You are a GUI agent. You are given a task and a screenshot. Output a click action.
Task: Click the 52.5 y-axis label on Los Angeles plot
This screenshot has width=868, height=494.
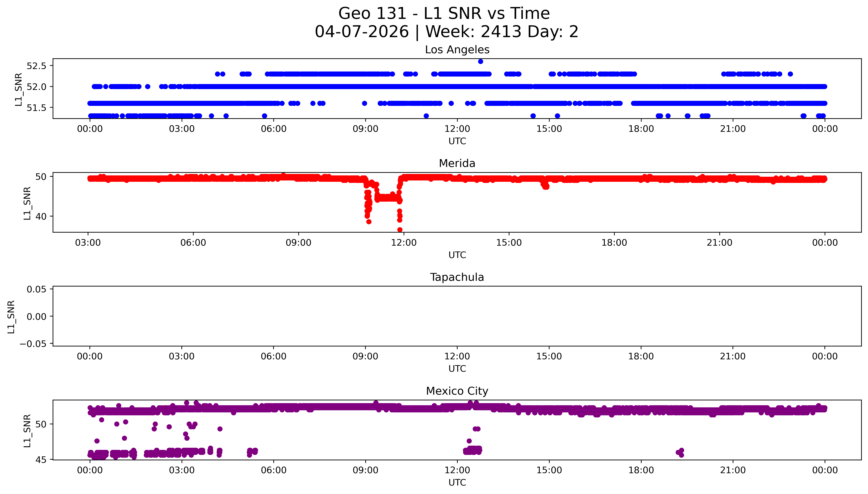click(36, 66)
